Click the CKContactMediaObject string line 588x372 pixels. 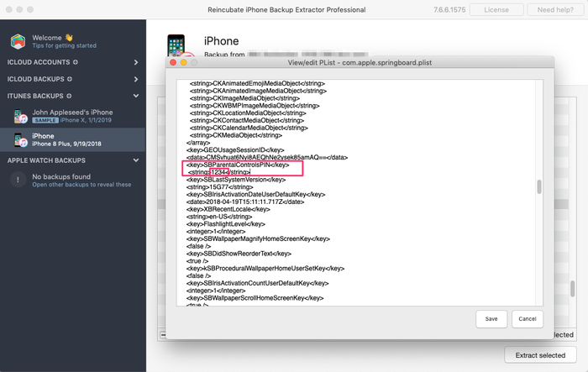[247, 120]
